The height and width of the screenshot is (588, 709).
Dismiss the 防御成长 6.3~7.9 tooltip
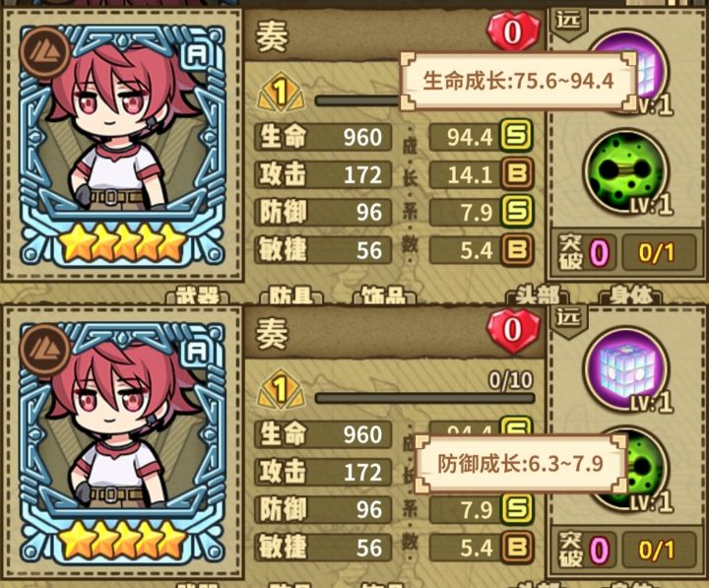(x=521, y=464)
